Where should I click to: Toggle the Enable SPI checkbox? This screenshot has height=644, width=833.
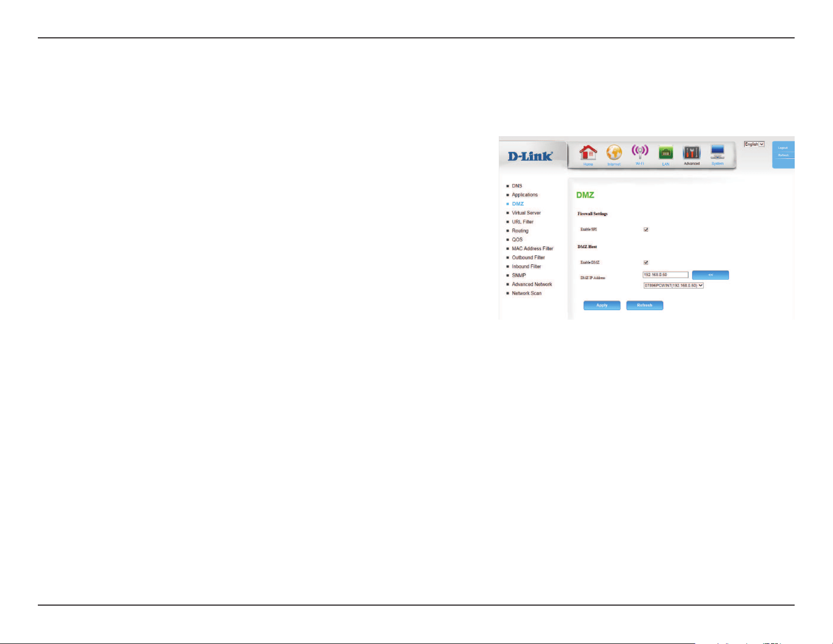pyautogui.click(x=646, y=230)
